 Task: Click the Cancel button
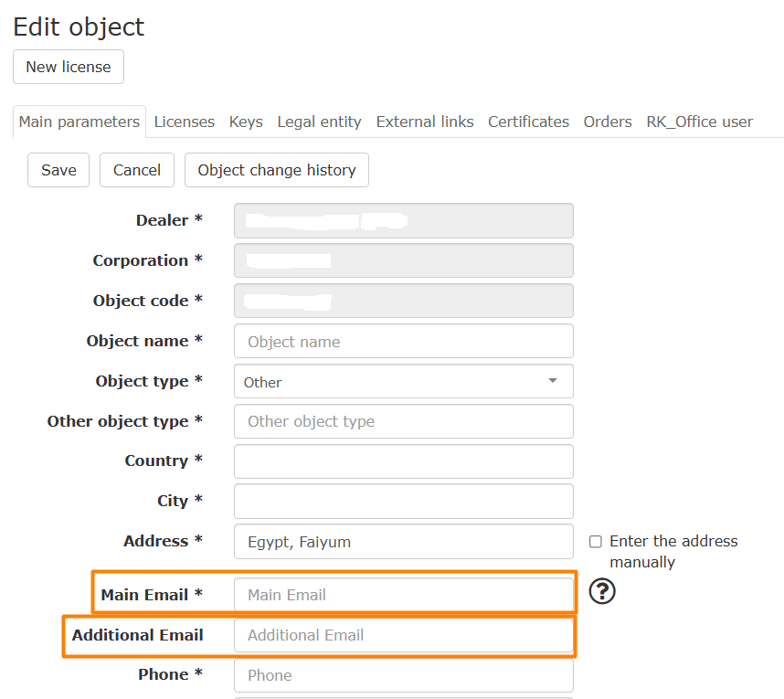click(137, 170)
